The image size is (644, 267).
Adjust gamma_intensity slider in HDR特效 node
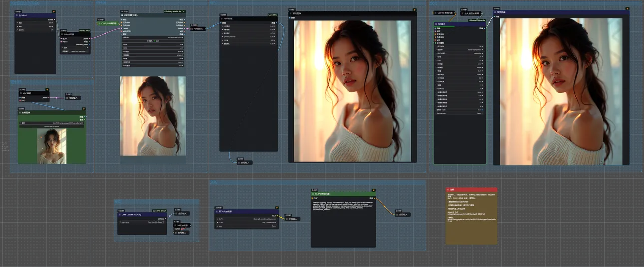(249, 37)
